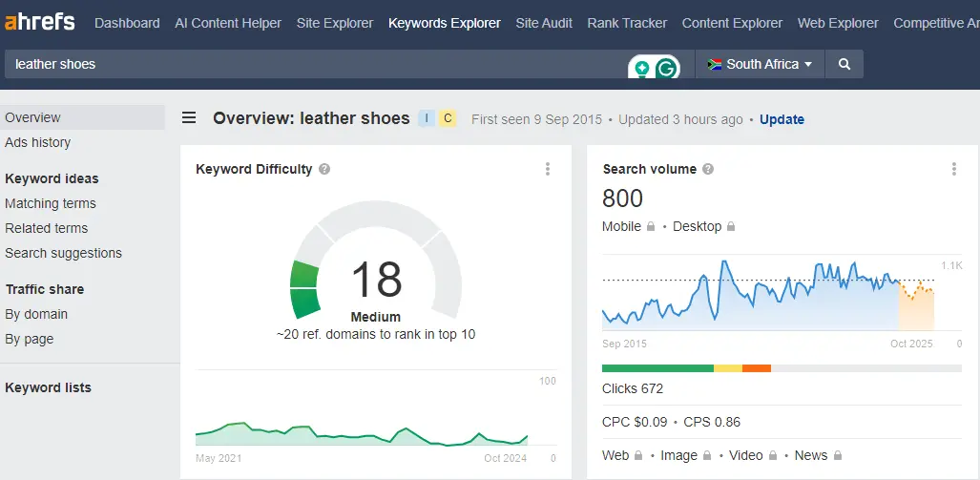
Task: Click the Clicks 672 value
Action: tap(633, 388)
